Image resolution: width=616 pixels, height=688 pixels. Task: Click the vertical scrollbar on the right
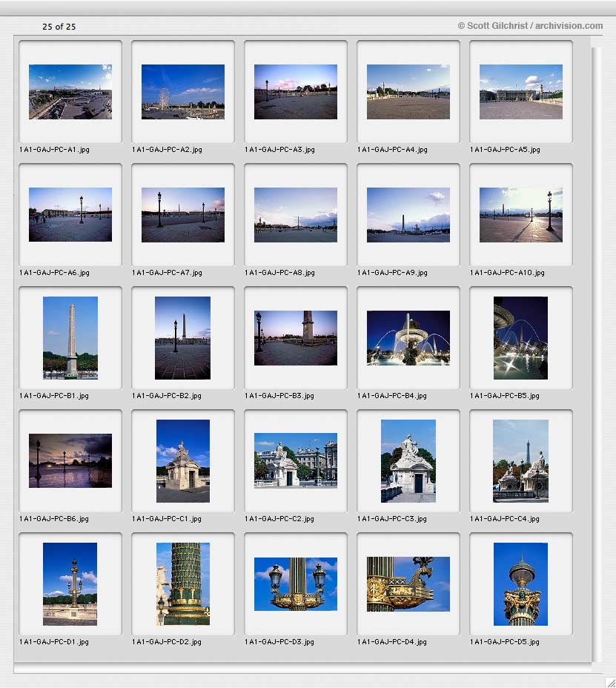pyautogui.click(x=596, y=354)
